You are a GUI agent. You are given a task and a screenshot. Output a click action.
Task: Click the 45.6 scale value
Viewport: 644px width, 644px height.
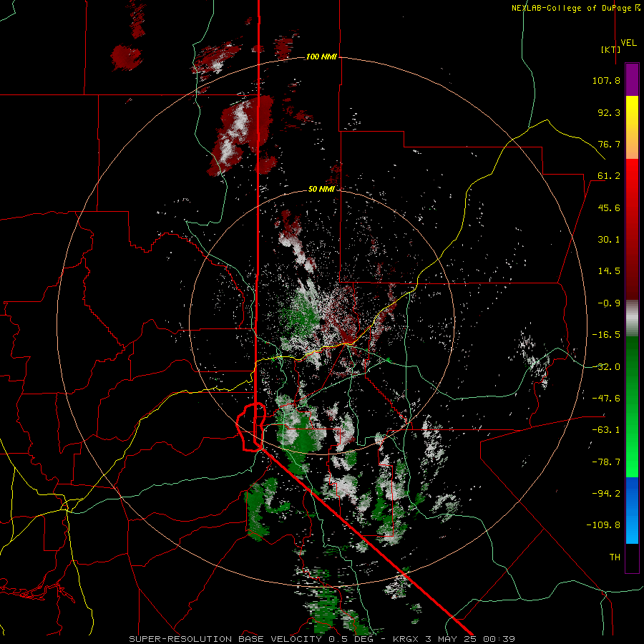tap(609, 208)
